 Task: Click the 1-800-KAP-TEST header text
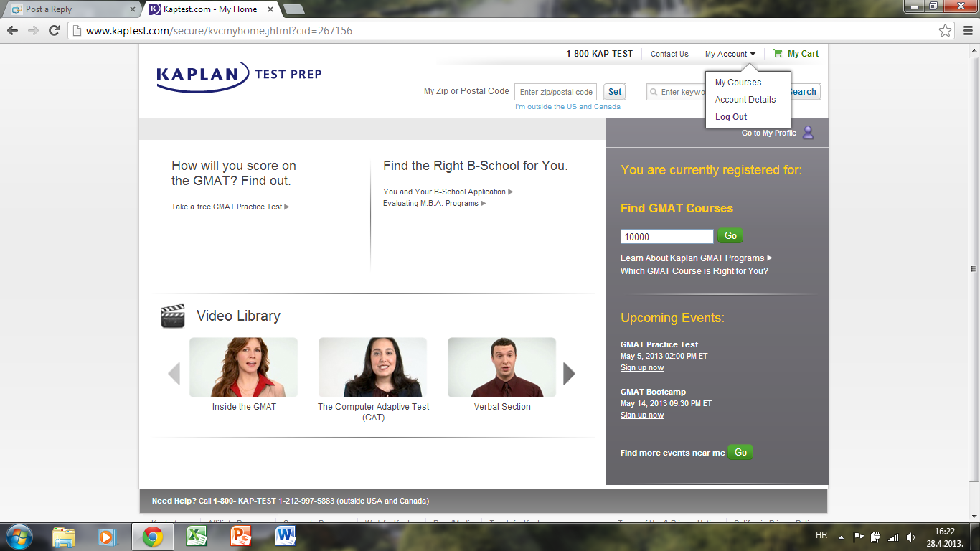point(600,54)
